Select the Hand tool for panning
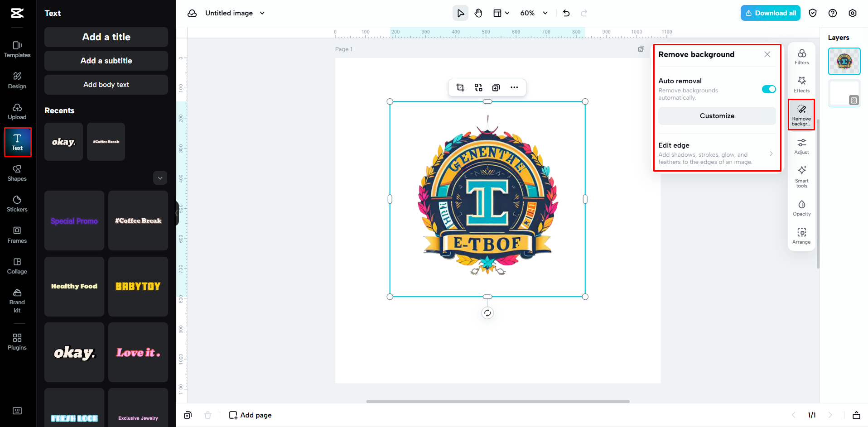This screenshot has width=868, height=427. (x=478, y=13)
